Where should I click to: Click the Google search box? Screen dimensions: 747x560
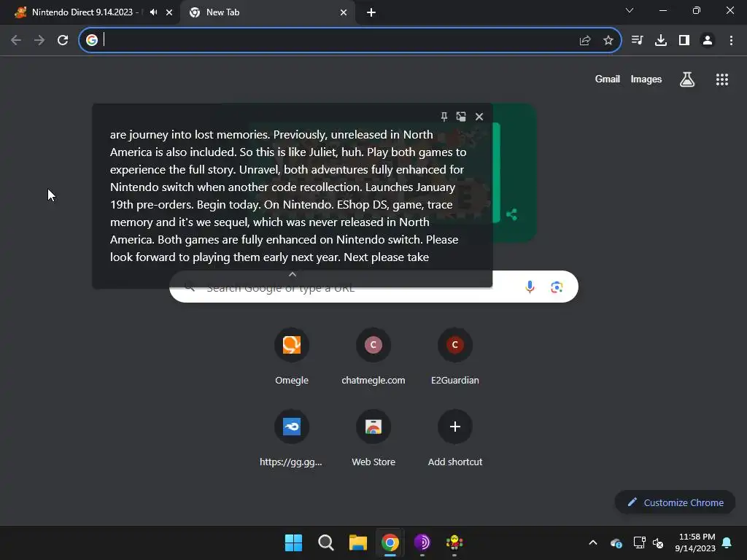click(x=373, y=287)
